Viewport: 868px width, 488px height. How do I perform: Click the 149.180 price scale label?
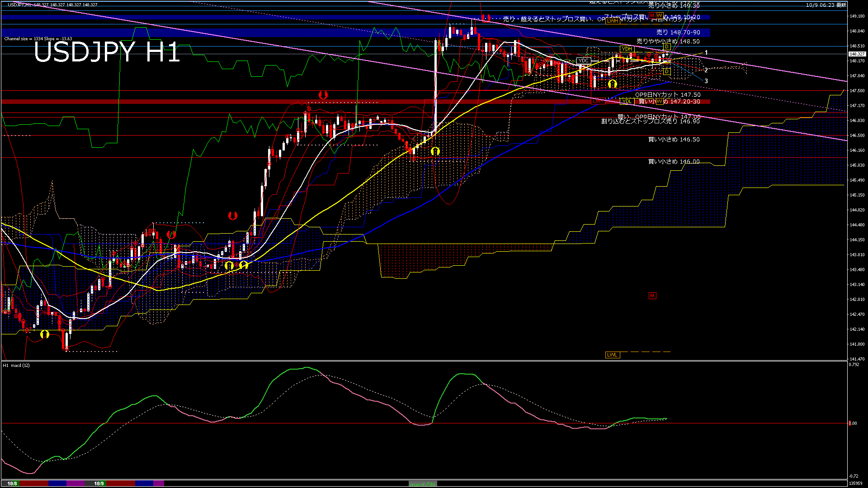(857, 16)
